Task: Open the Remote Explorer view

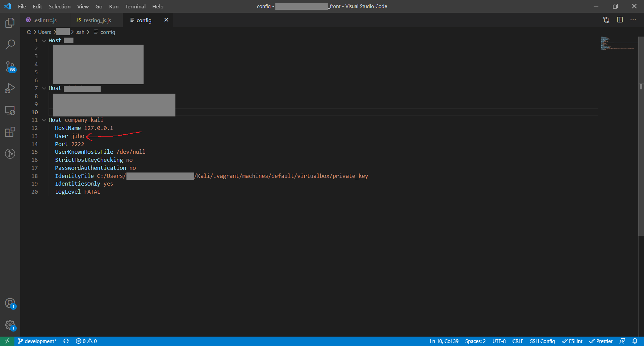Action: click(x=10, y=110)
